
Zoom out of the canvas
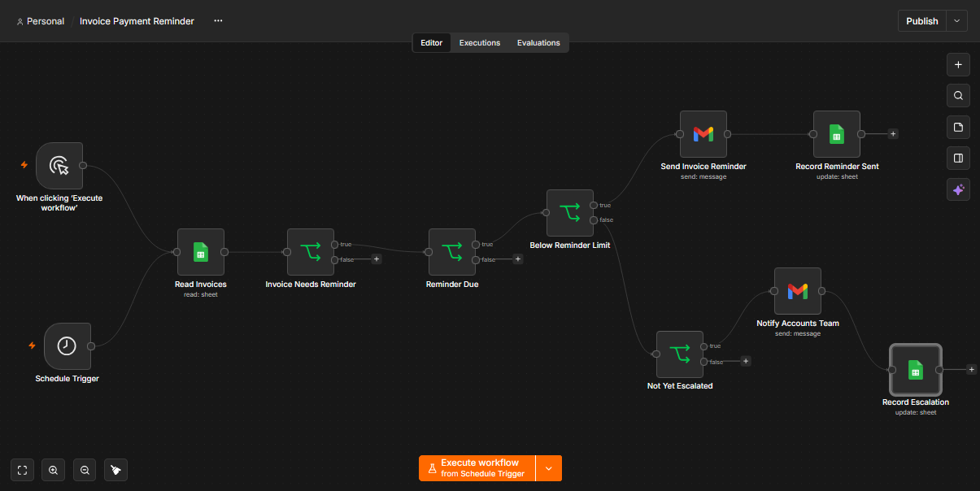[x=84, y=470]
